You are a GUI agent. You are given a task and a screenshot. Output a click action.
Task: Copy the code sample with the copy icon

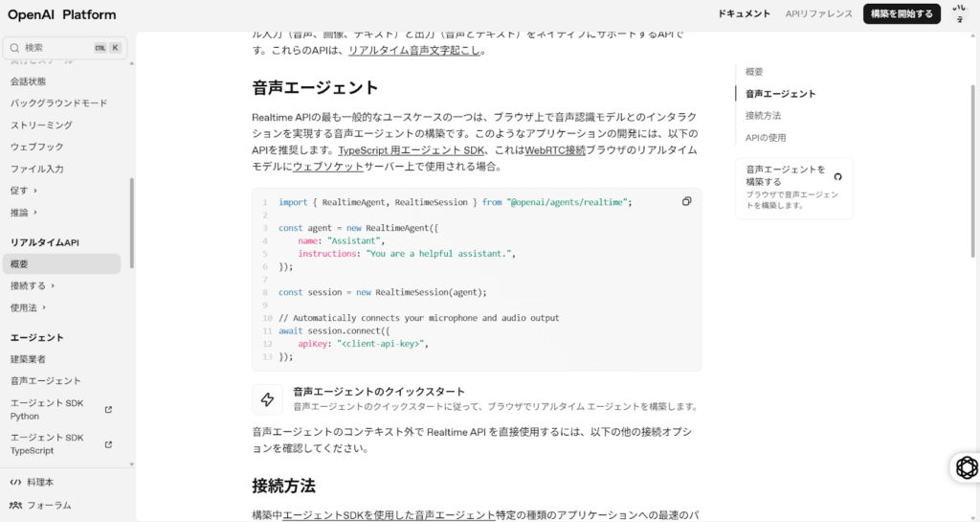(686, 201)
